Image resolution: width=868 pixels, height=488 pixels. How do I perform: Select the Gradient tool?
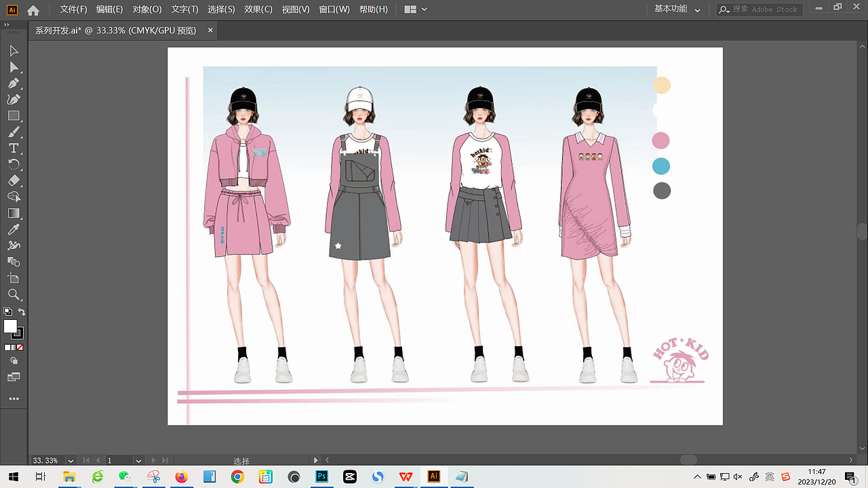pyautogui.click(x=14, y=213)
